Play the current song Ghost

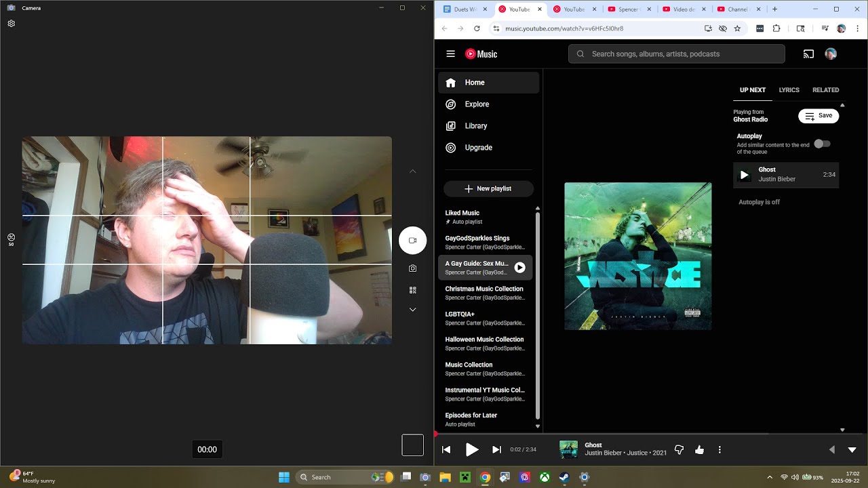[472, 449]
